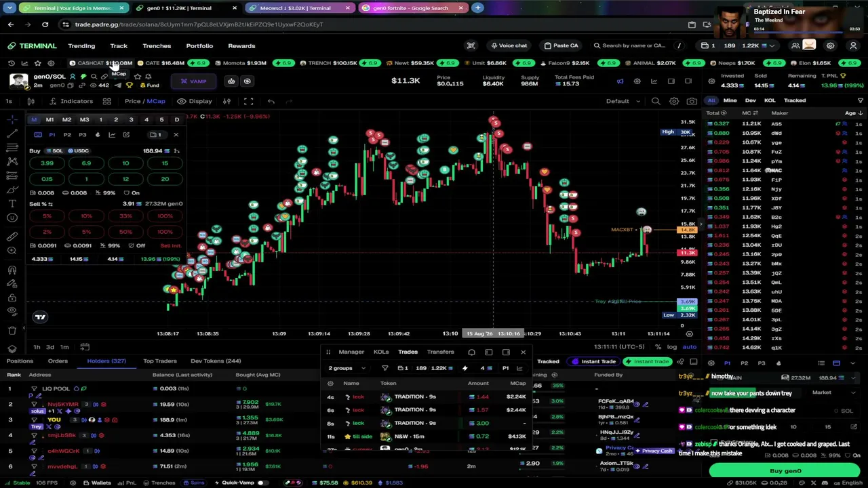Take chart snapshot with camera icon
Screen dimensions: 868x488
pos(692,101)
